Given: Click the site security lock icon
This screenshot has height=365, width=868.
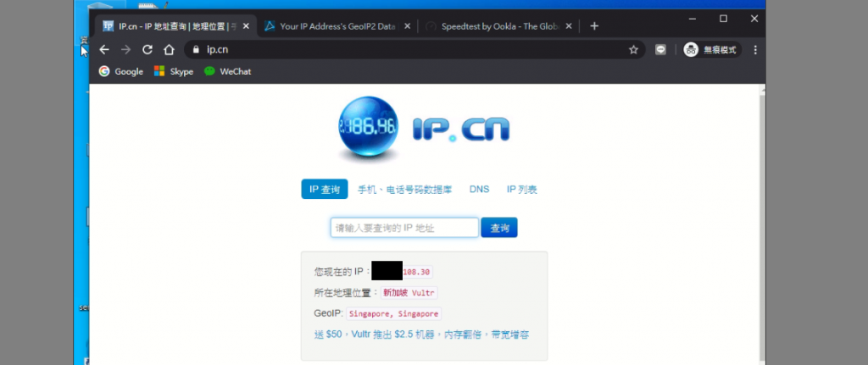Looking at the screenshot, I should (195, 50).
